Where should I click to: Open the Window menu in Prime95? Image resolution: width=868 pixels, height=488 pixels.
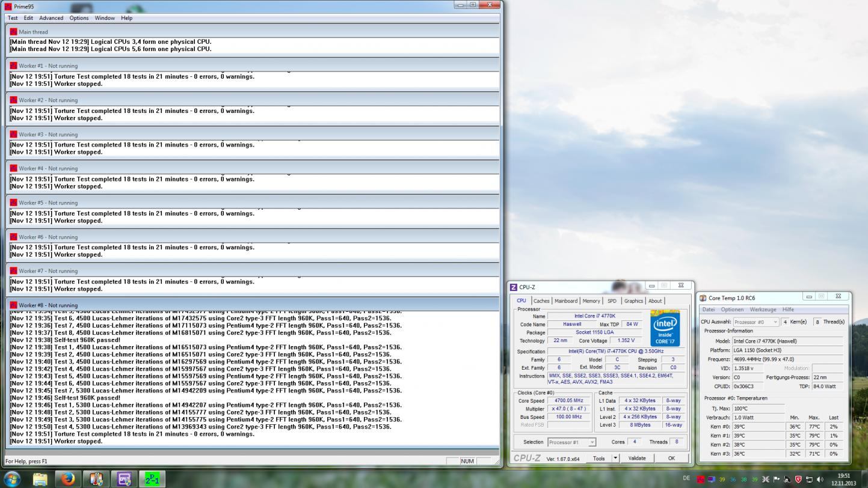tap(105, 18)
